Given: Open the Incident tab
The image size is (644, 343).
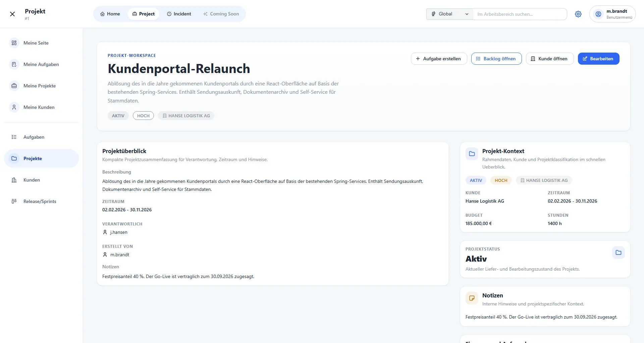Looking at the screenshot, I should click(x=179, y=14).
